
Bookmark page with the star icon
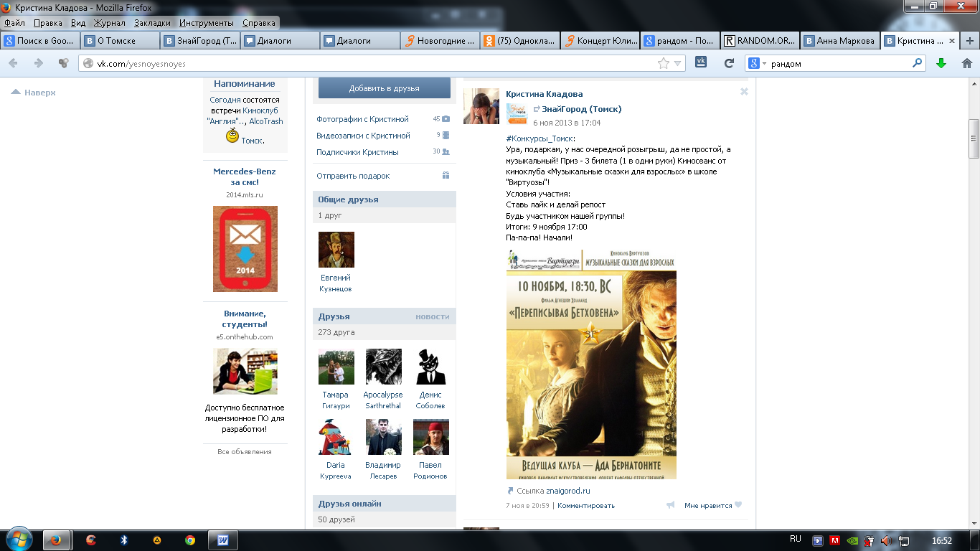point(664,63)
